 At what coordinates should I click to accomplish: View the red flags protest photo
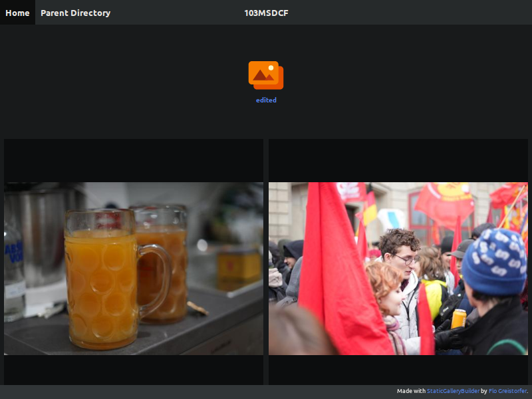pos(399,268)
